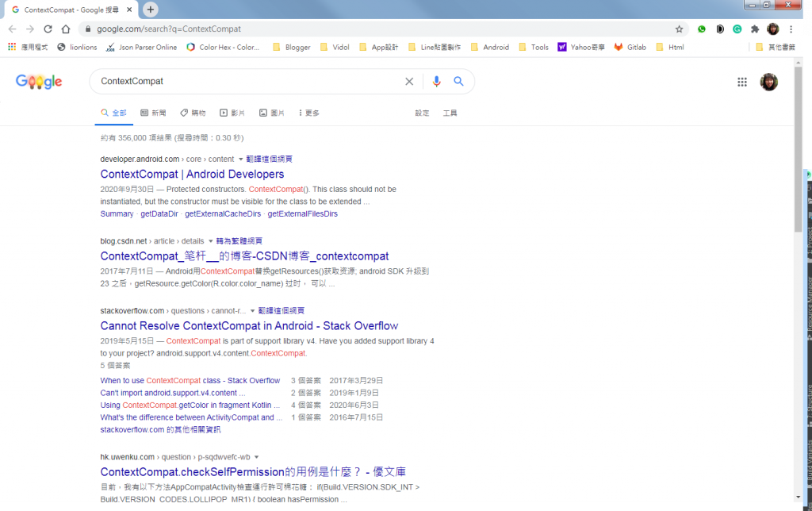
Task: Open the Apps shortcut in bookmarks bar
Action: pos(28,47)
